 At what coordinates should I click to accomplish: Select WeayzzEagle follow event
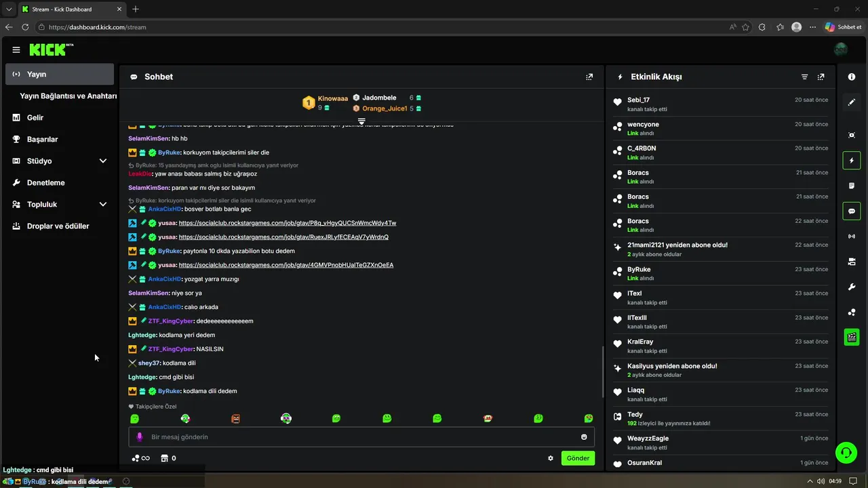pos(722,443)
